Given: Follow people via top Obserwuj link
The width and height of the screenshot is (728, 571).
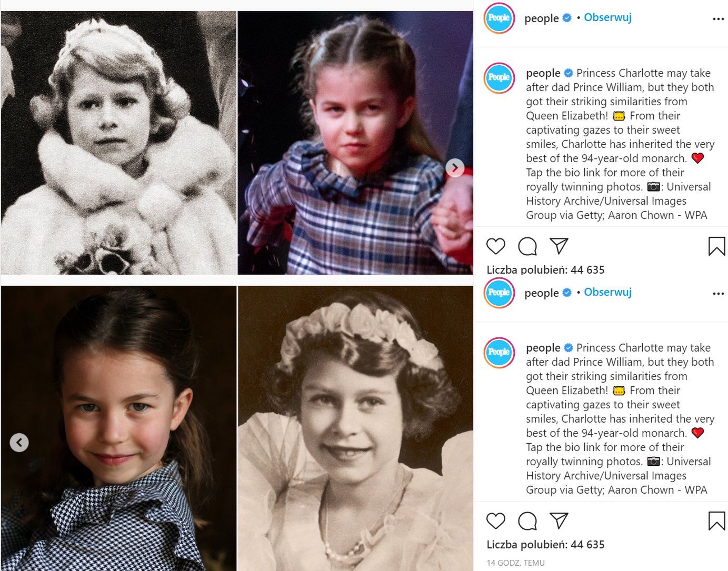Looking at the screenshot, I should pyautogui.click(x=607, y=17).
